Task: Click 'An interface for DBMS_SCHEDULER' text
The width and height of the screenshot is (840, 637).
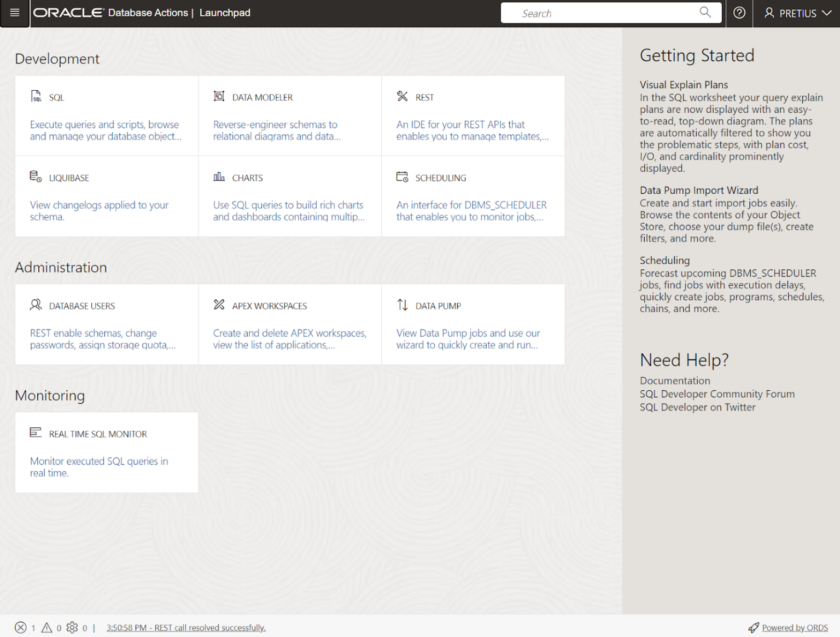Action: point(471,211)
